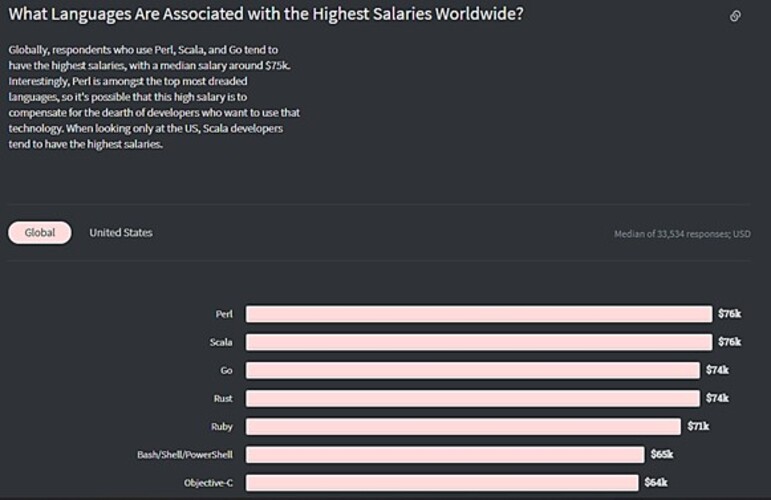Click the Perl salary bar
771x500 pixels.
coord(478,314)
